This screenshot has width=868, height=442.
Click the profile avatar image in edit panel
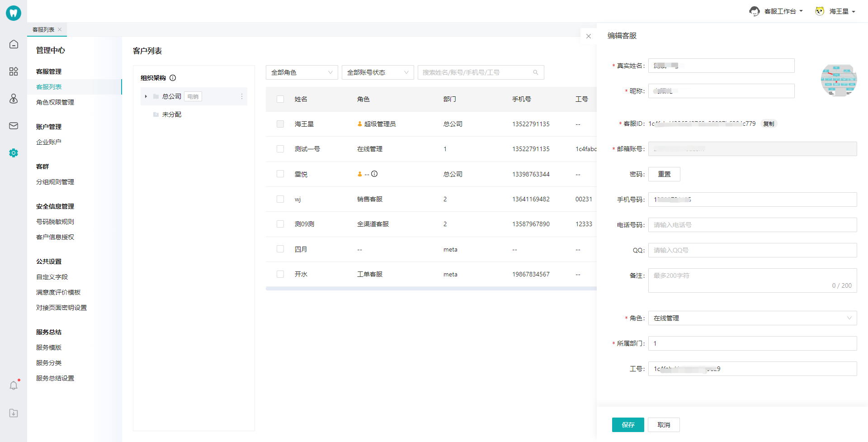(839, 80)
